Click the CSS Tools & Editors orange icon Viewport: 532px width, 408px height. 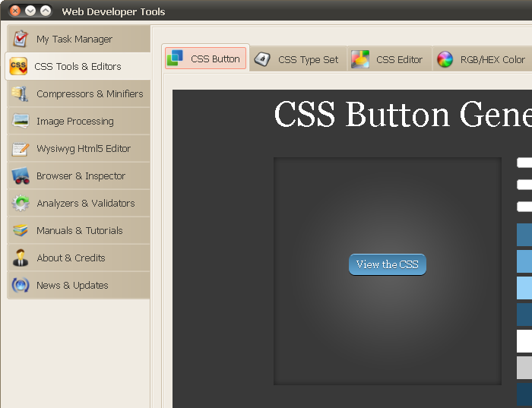(18, 66)
